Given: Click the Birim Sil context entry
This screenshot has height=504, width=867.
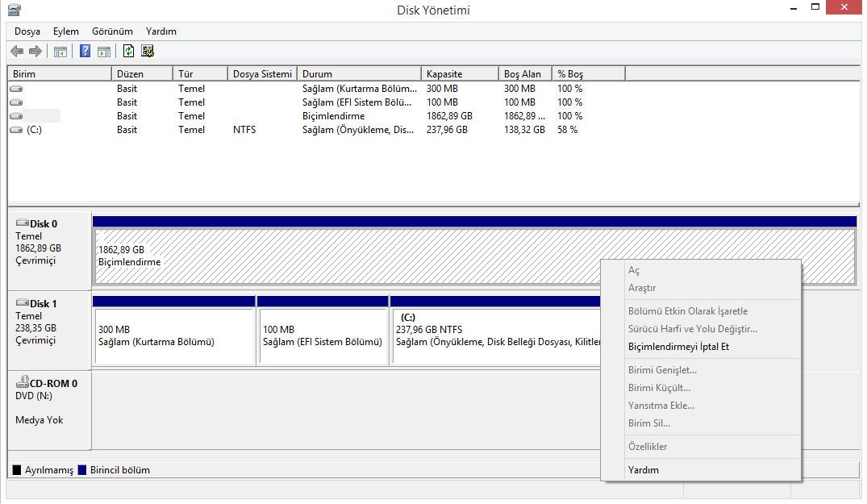Looking at the screenshot, I should [649, 423].
